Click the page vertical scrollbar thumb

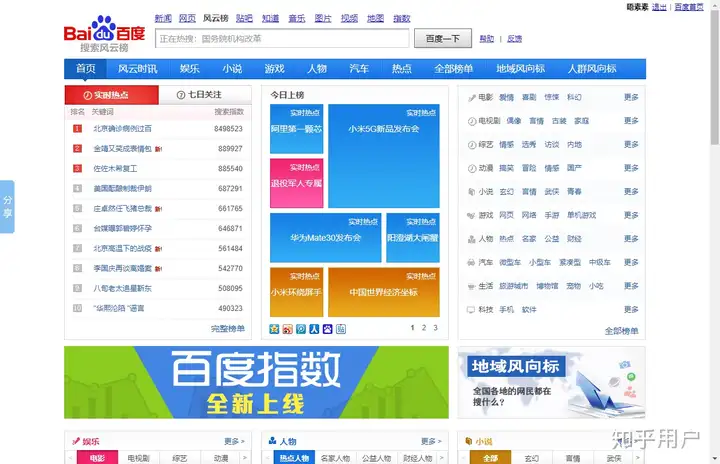tap(714, 76)
